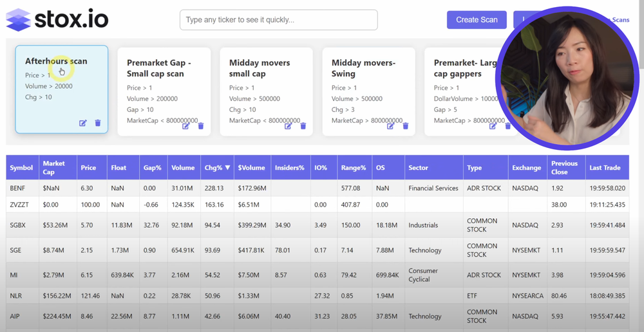Open the Midday movers small cap scan
644x332 pixels.
(x=266, y=91)
